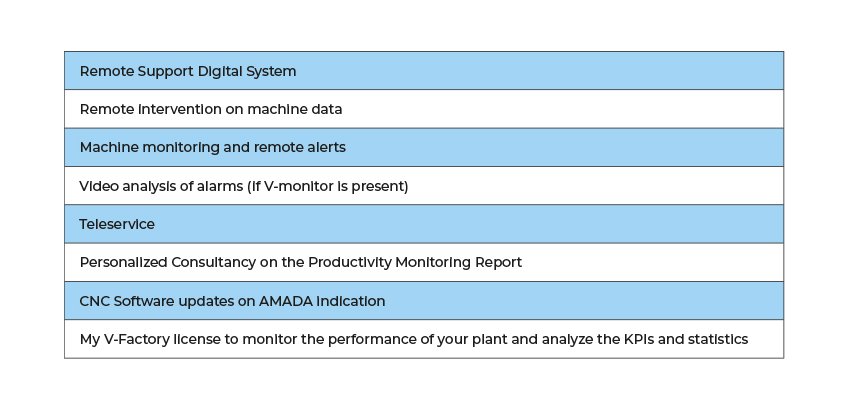This screenshot has height=405, width=853.
Task: Click the My V-Factory license row
Action: [x=424, y=339]
